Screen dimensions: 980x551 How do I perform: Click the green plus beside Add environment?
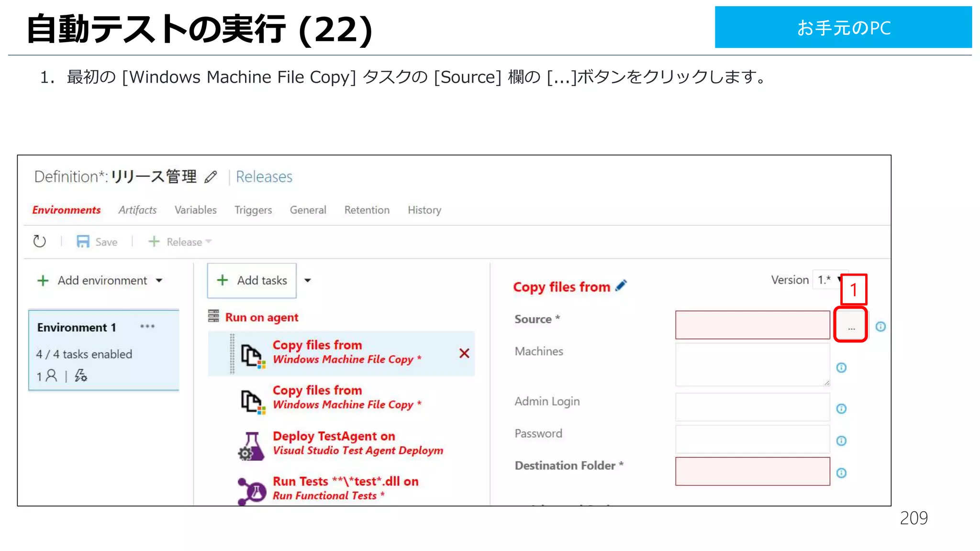(43, 280)
